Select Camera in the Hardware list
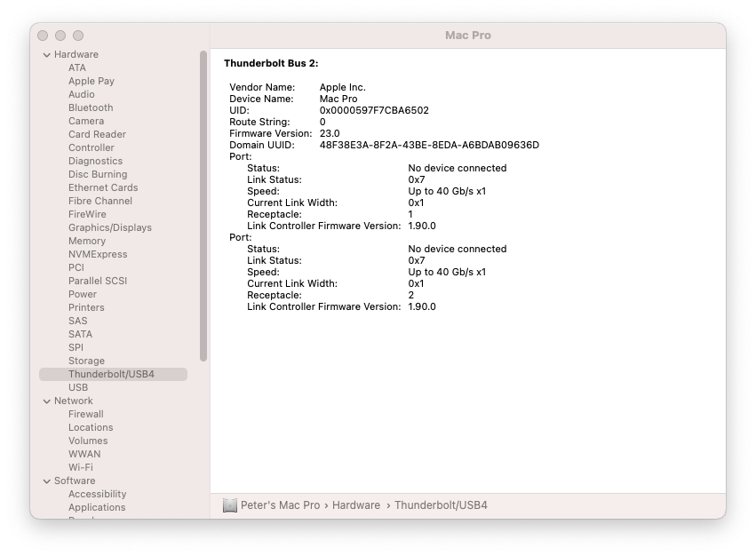The image size is (756, 556). 86,121
